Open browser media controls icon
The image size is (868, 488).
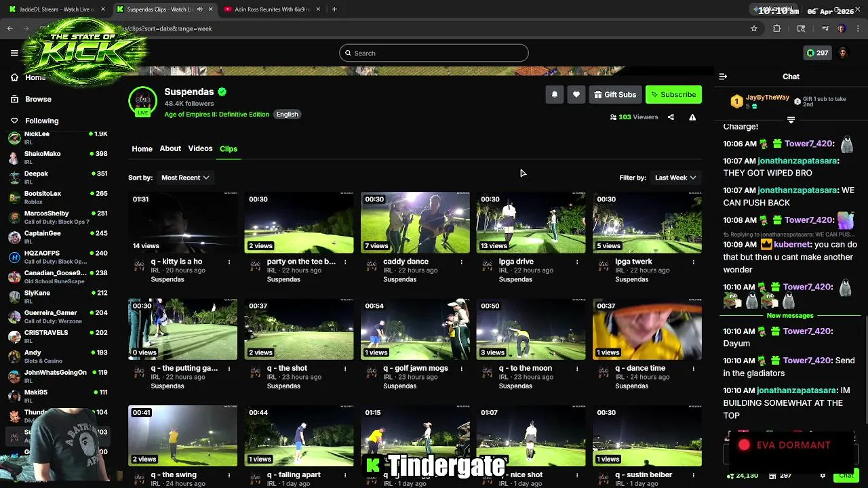(x=825, y=28)
